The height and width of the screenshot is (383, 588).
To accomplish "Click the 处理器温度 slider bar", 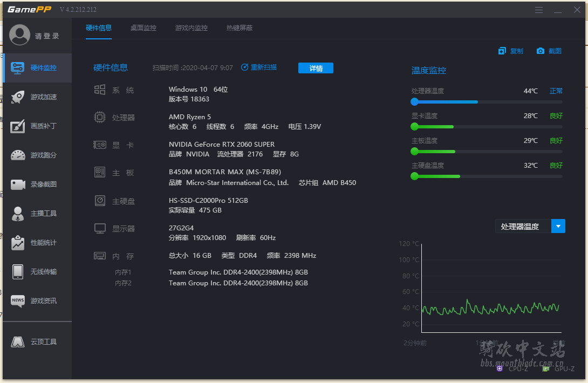I will click(487, 101).
